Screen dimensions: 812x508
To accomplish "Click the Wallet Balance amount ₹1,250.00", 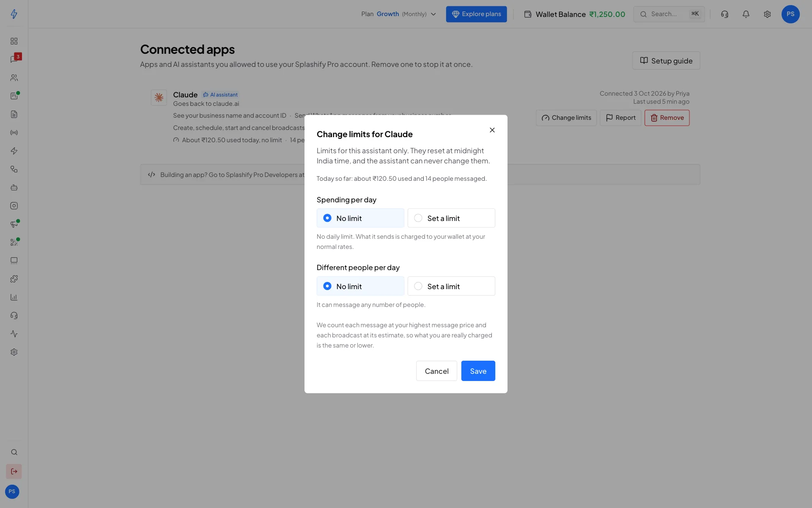I will click(607, 14).
